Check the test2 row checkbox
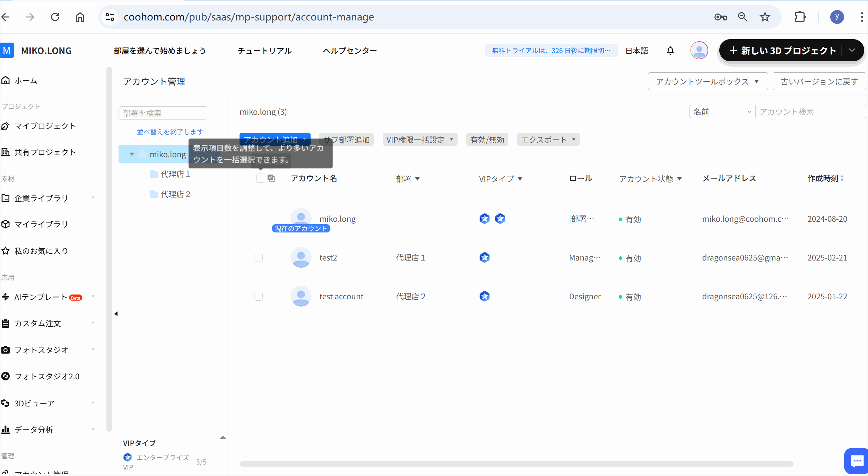Screen dimensions: 868x476 tap(258, 257)
